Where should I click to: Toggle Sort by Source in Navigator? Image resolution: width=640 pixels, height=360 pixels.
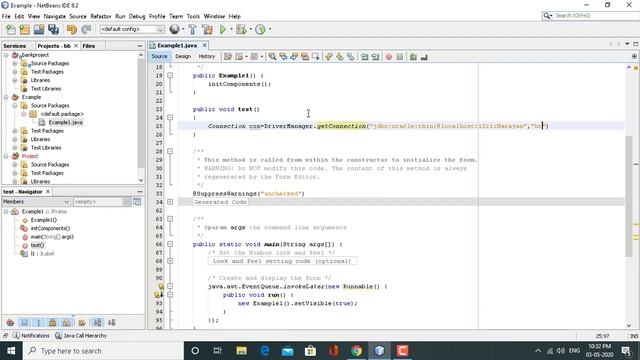112,322
